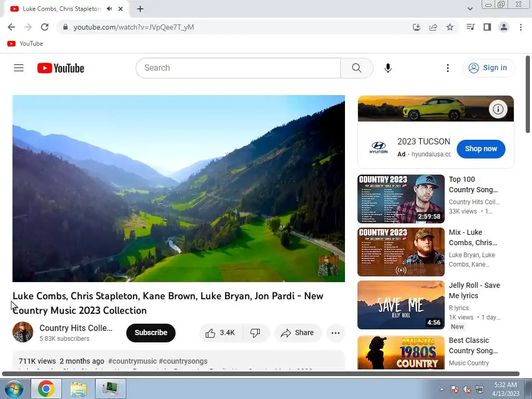Close the Luke Combs tab
This screenshot has width=532, height=399.
click(x=121, y=9)
